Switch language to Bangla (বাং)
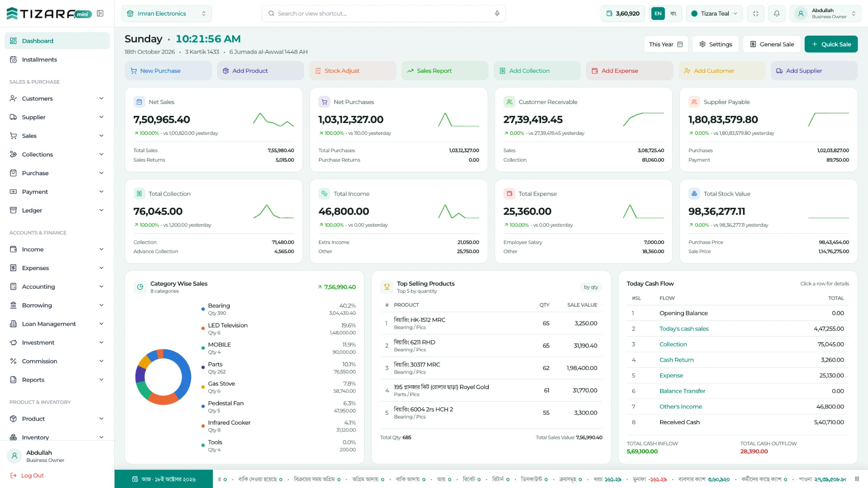Image resolution: width=868 pixels, height=488 pixels. click(x=674, y=13)
